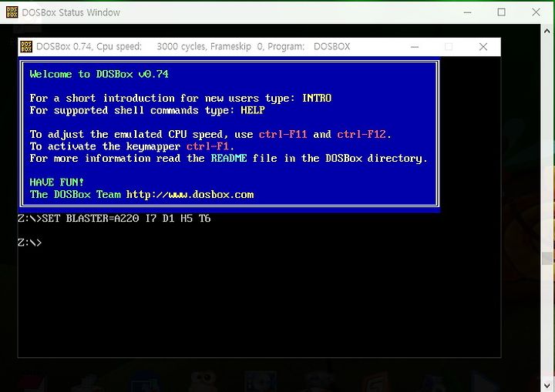
Task: Click the cyan README text
Action: click(229, 158)
